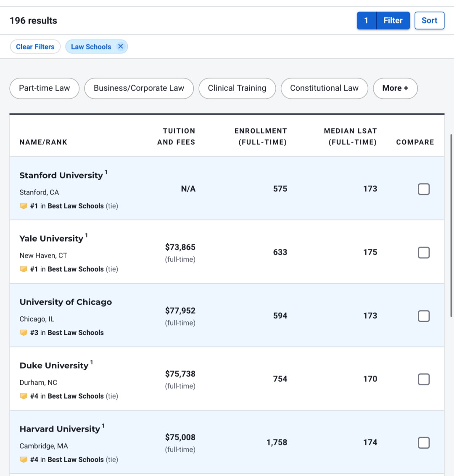Click the Name/Rank column header
Viewport: 454px width, 476px height.
43,142
